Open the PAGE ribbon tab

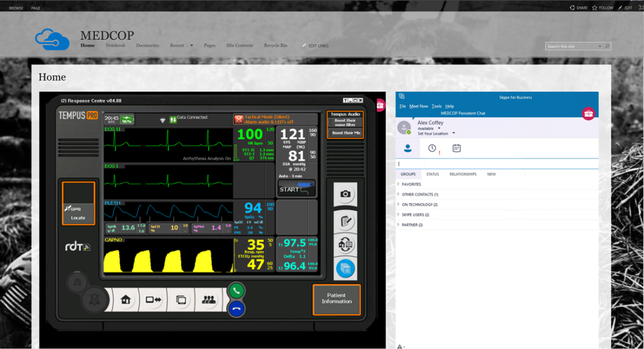point(36,8)
